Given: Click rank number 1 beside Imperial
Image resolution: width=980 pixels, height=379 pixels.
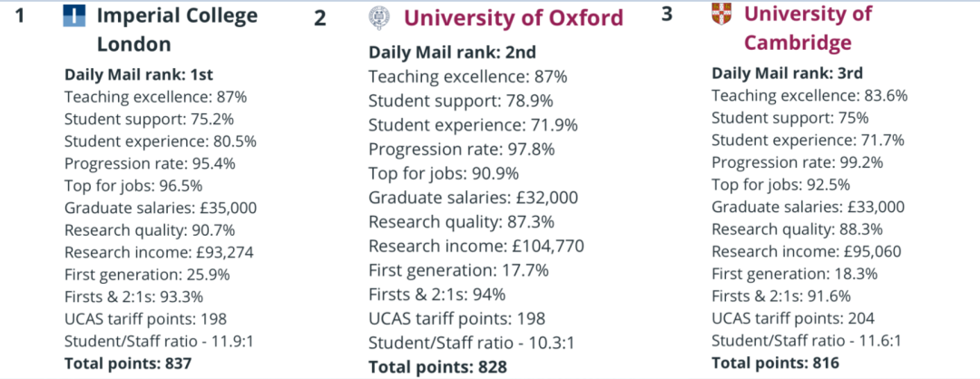Looking at the screenshot, I should click(21, 16).
